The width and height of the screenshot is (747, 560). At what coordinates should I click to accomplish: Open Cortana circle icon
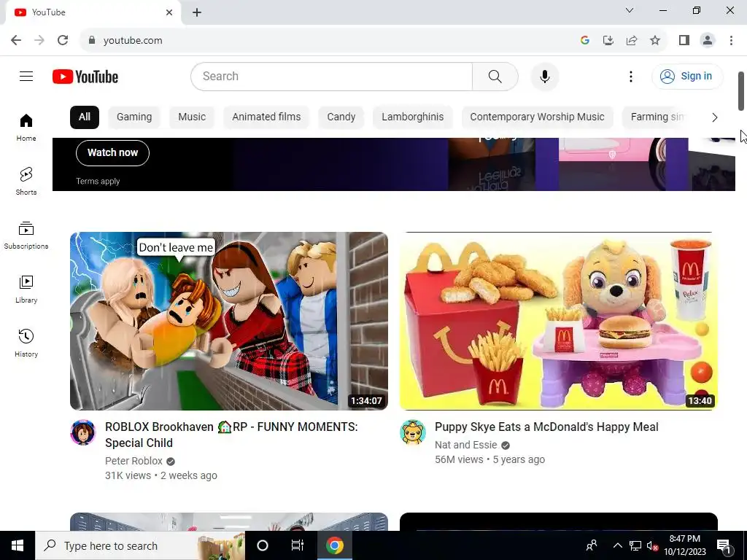point(263,545)
